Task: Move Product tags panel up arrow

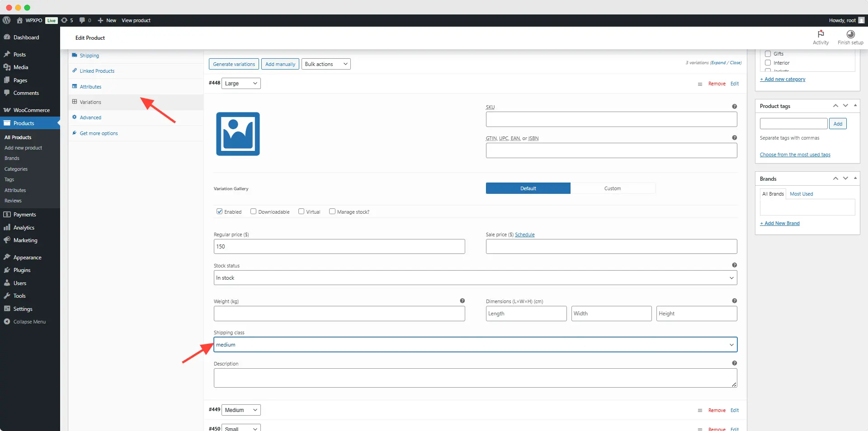Action: (x=835, y=106)
